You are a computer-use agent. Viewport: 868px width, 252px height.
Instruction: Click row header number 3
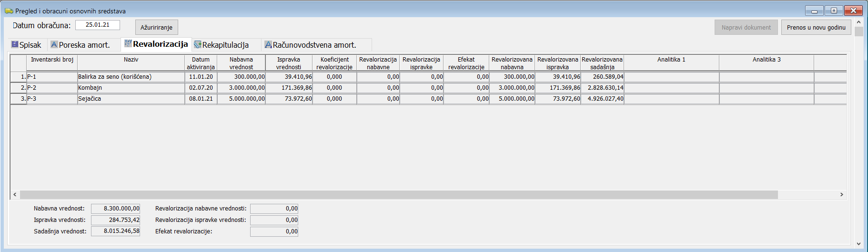(x=19, y=99)
